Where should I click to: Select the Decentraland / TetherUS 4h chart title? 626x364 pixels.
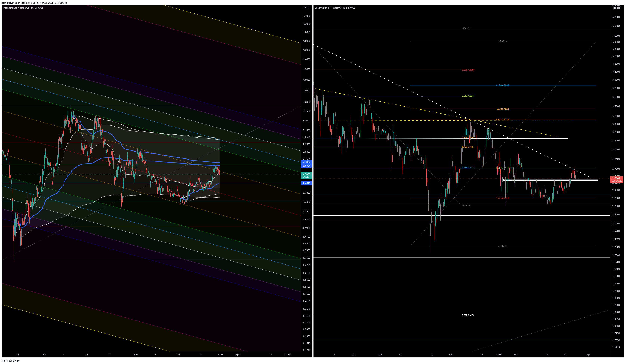click(x=335, y=8)
